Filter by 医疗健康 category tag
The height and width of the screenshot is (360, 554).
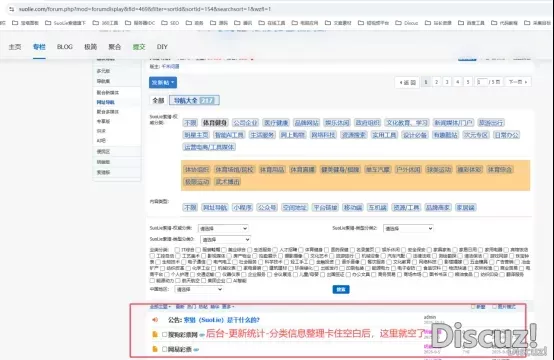276,123
